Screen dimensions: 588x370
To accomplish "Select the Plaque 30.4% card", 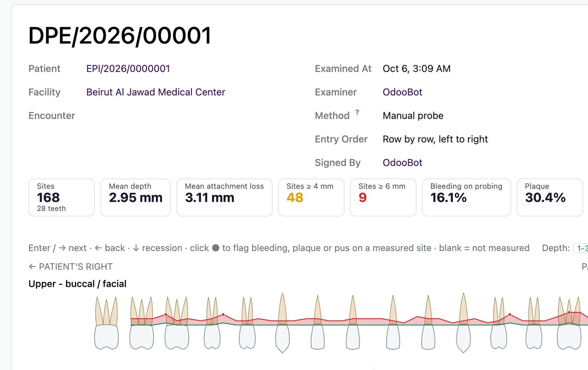I will tap(550, 197).
